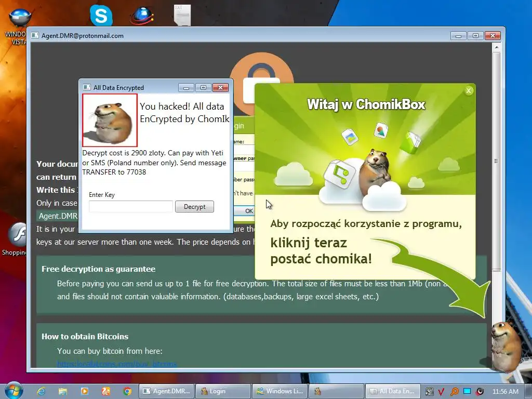The width and height of the screenshot is (532, 399).
Task: Click the How to obtain Bitcoins heading
Action: (x=85, y=336)
